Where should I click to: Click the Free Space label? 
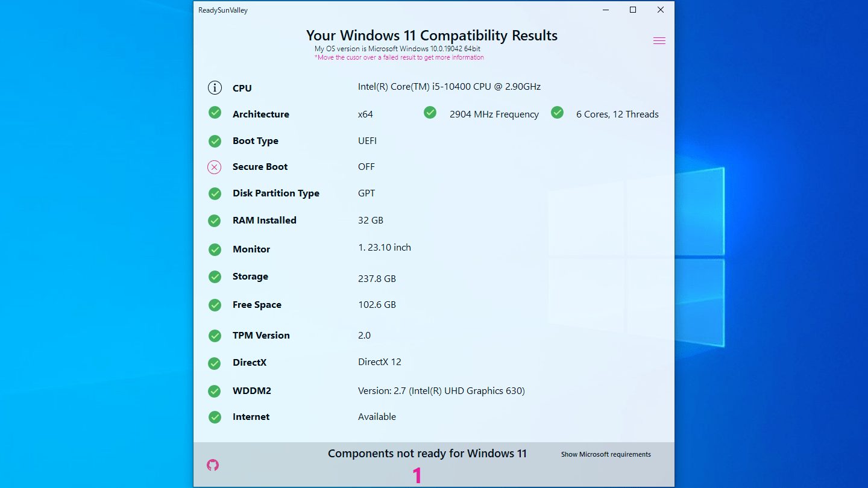pos(257,305)
